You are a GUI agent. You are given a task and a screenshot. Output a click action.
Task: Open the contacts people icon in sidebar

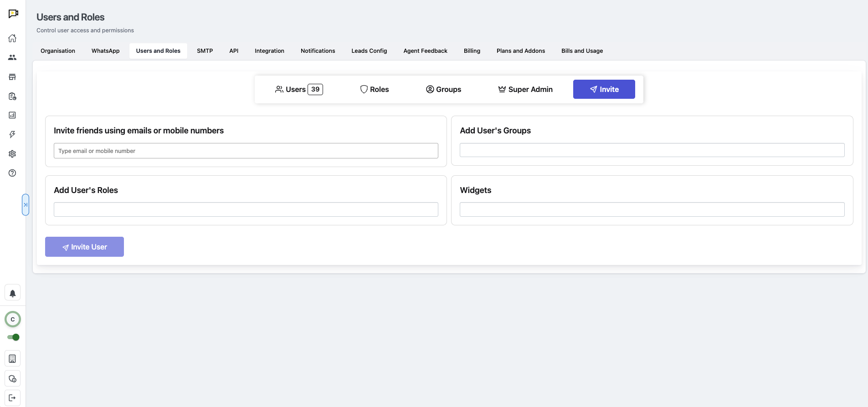click(12, 57)
